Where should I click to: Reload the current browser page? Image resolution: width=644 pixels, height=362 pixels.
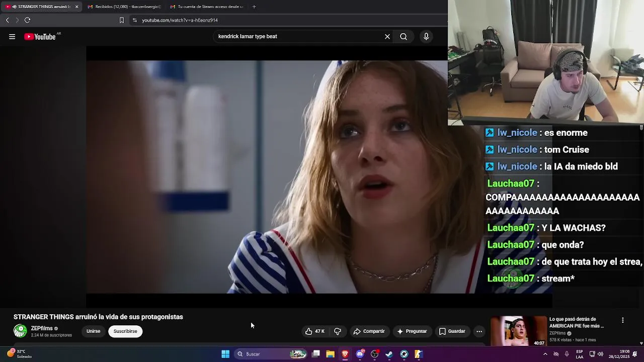pos(28,20)
